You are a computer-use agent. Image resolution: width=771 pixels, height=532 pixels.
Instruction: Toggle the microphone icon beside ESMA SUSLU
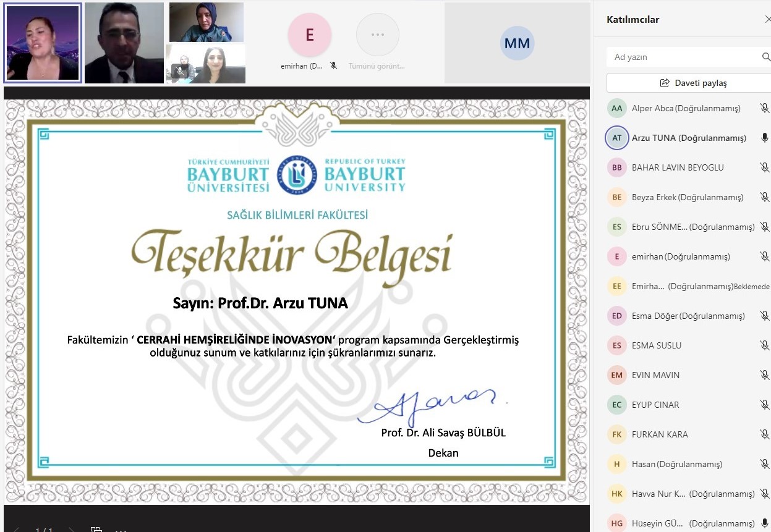coord(764,345)
